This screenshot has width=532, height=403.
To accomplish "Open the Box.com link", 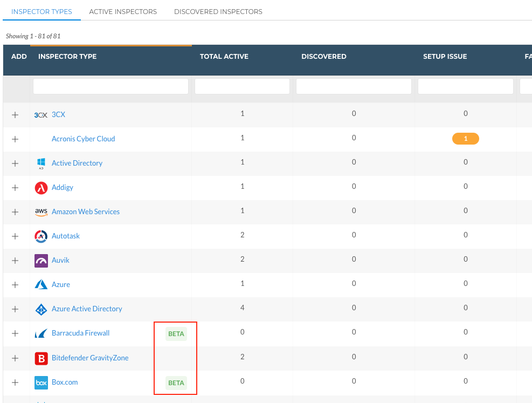I will click(65, 382).
